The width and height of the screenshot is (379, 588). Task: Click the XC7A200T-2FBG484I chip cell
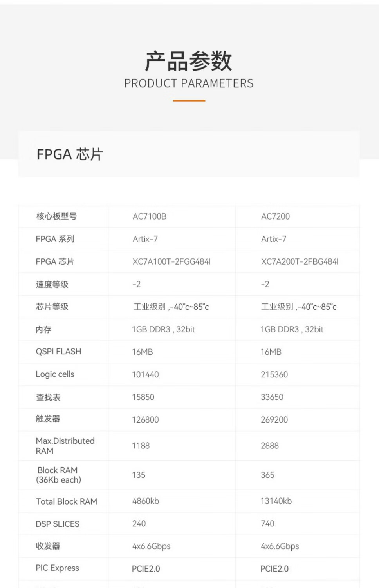click(x=300, y=261)
